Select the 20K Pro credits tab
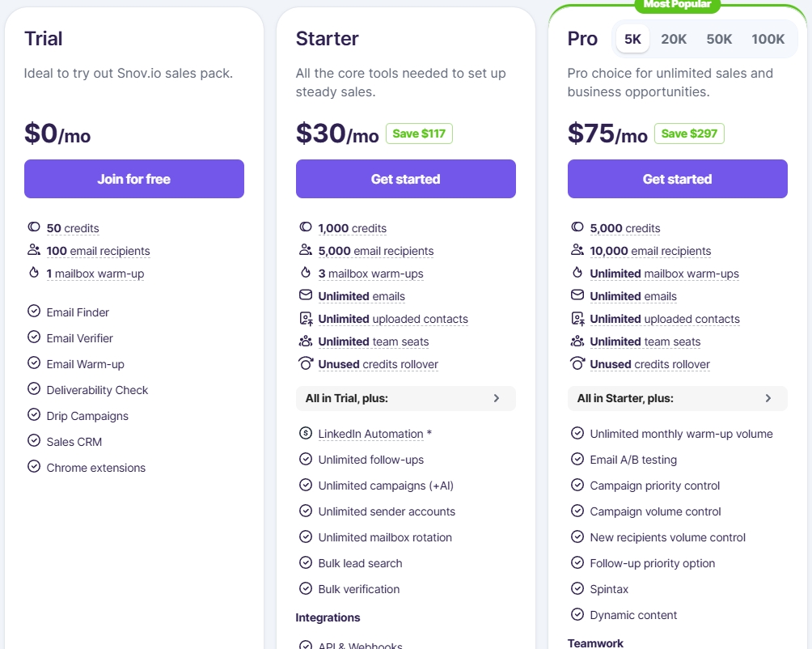The image size is (812, 649). pyautogui.click(x=673, y=39)
